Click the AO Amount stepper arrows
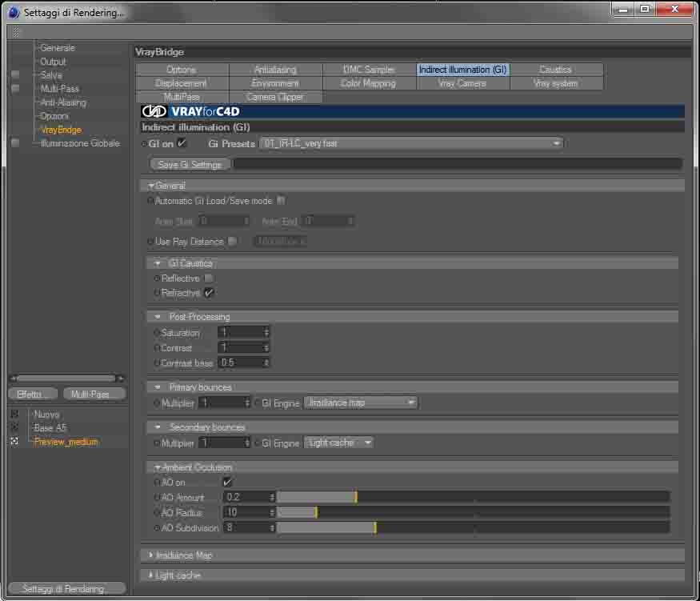700x601 pixels. 272,497
